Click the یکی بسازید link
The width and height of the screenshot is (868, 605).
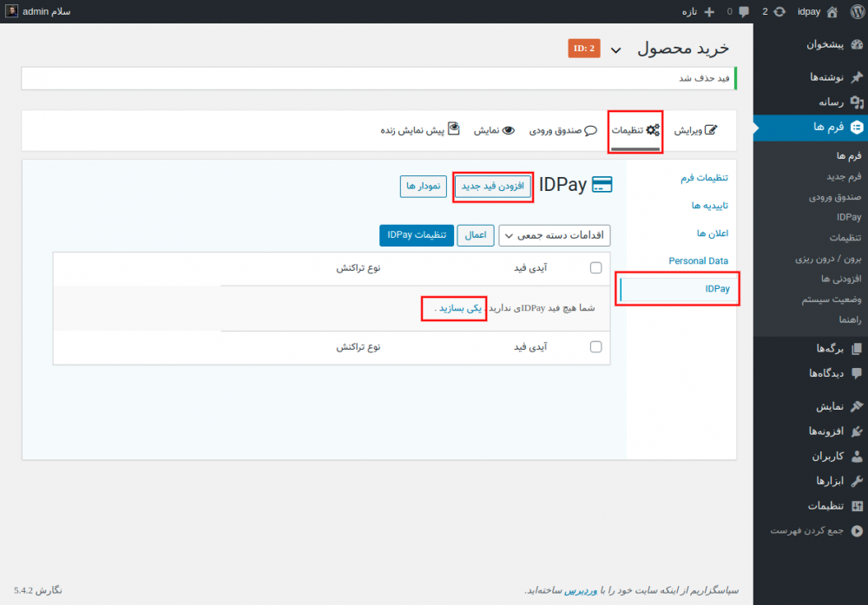455,308
